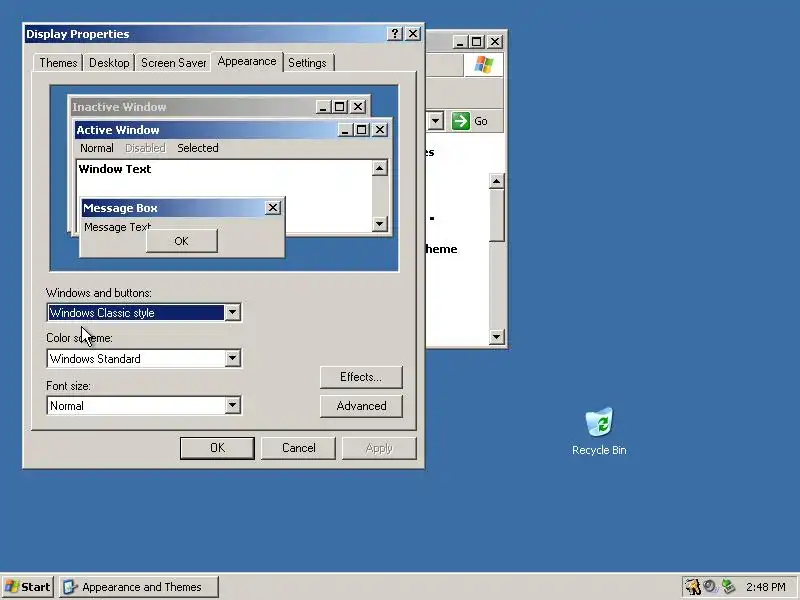Click preview scrollbar up arrow

pyautogui.click(x=380, y=168)
